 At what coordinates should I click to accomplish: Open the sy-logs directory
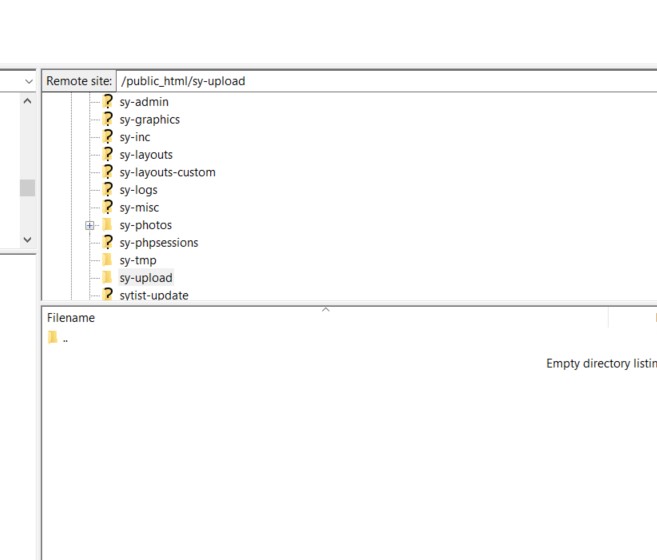pos(138,190)
